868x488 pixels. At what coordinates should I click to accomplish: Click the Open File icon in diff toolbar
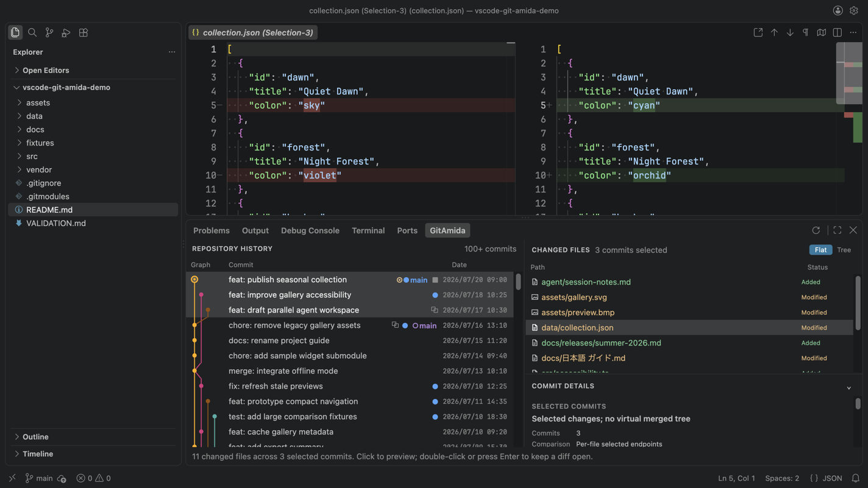(x=758, y=32)
